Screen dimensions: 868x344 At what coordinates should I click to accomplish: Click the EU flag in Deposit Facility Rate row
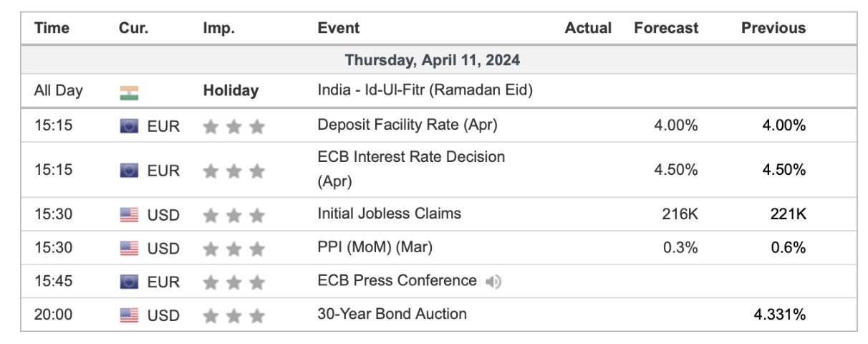click(129, 125)
